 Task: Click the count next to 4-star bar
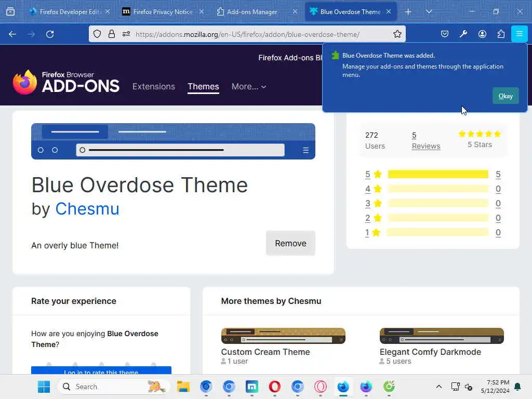(498, 189)
